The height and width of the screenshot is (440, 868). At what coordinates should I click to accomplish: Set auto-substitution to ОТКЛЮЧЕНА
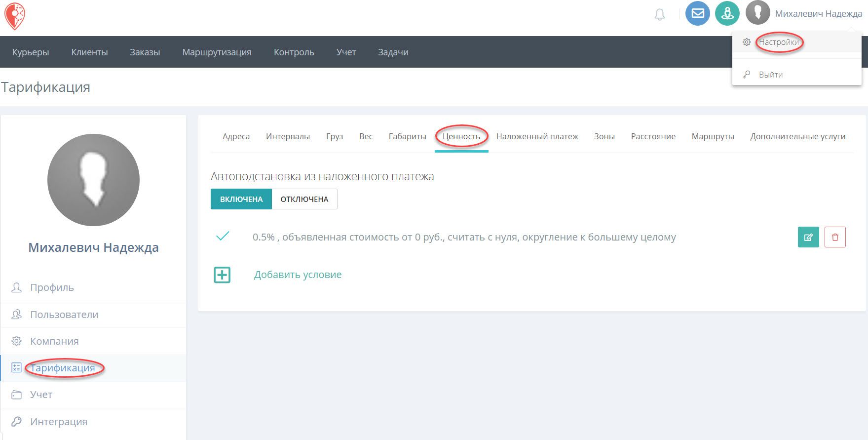click(304, 199)
